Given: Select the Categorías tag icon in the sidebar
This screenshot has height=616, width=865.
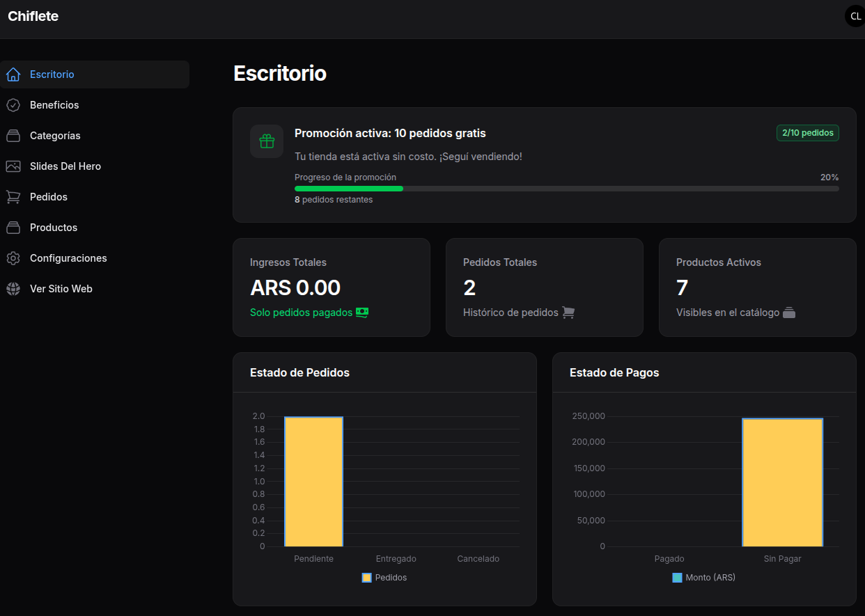Looking at the screenshot, I should [x=14, y=136].
